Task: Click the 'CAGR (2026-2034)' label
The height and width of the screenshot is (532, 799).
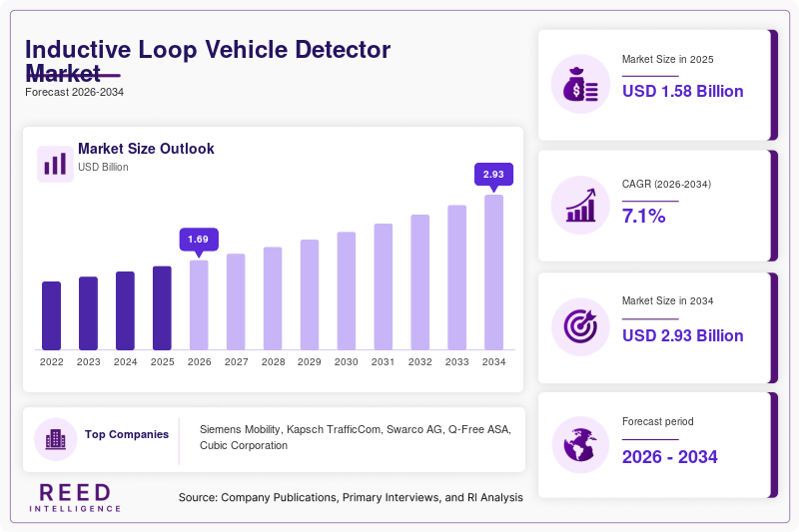Action: point(666,184)
